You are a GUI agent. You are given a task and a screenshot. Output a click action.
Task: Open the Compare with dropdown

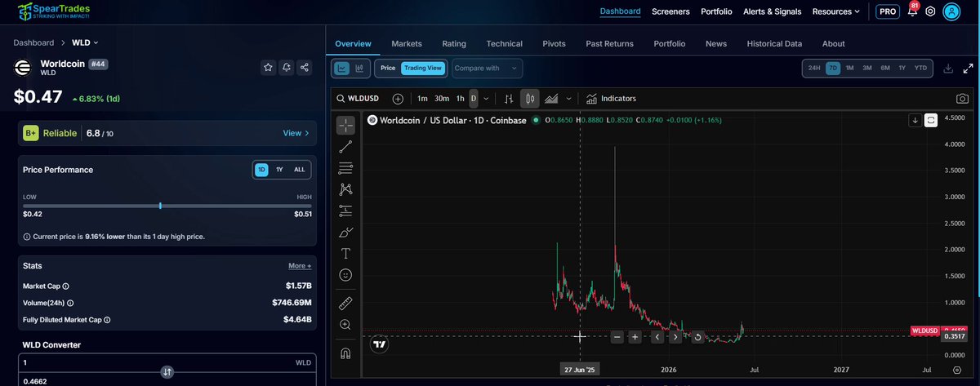[x=486, y=69]
